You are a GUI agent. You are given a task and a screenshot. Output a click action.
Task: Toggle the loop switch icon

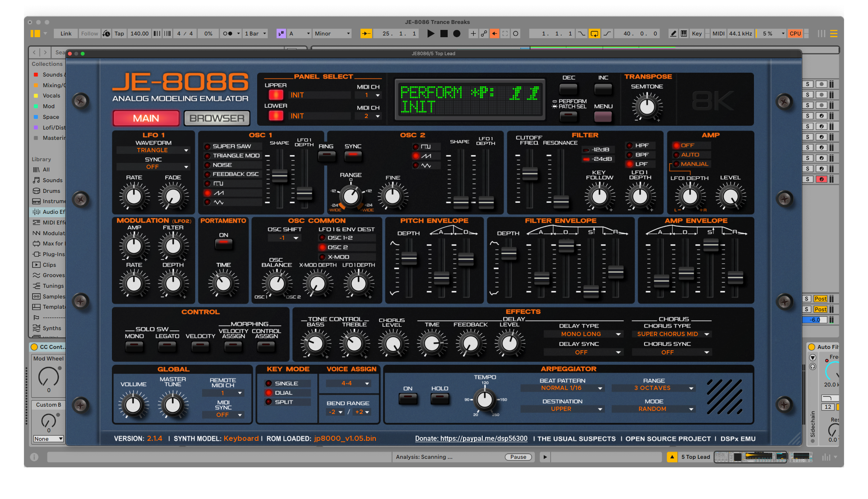tap(594, 33)
